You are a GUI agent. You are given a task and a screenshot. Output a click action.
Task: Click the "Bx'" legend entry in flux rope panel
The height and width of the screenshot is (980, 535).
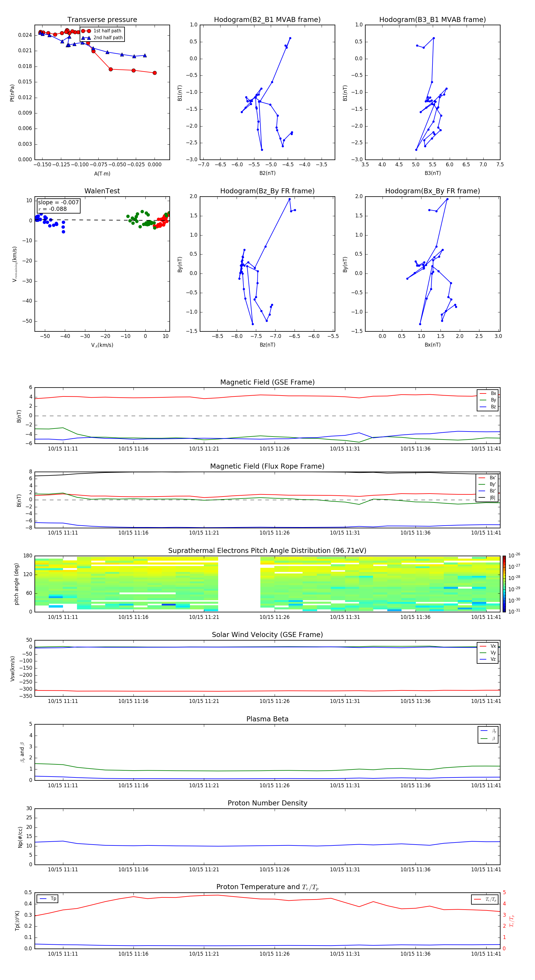[x=487, y=478]
